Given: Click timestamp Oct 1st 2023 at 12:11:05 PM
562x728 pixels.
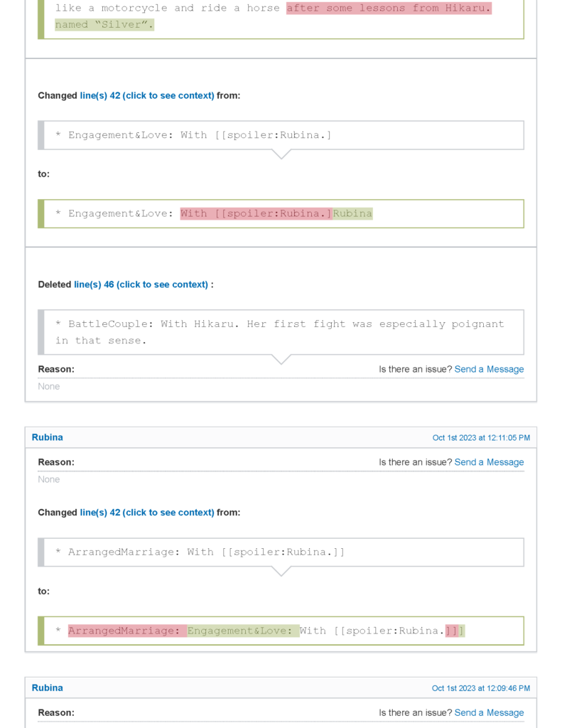Looking at the screenshot, I should 481,438.
